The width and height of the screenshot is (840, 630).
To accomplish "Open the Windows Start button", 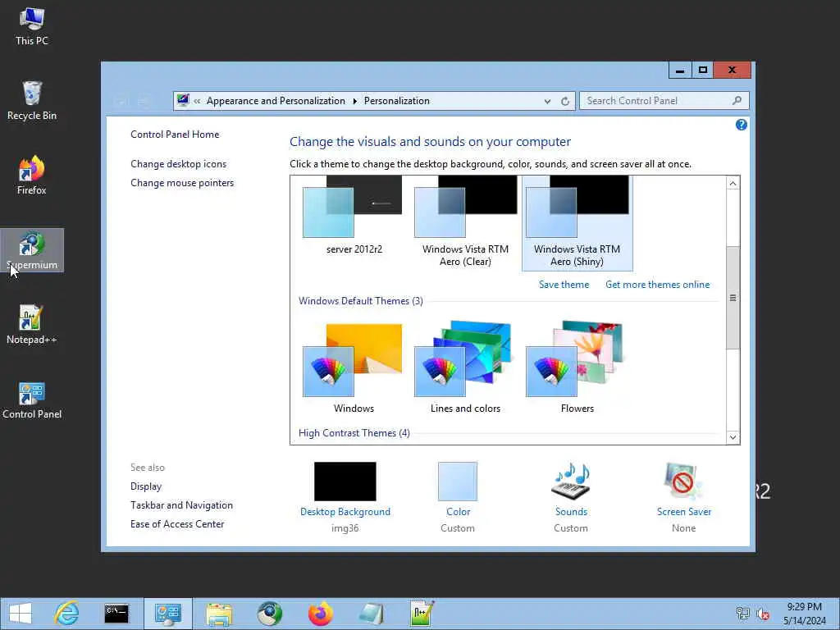I will 21,614.
